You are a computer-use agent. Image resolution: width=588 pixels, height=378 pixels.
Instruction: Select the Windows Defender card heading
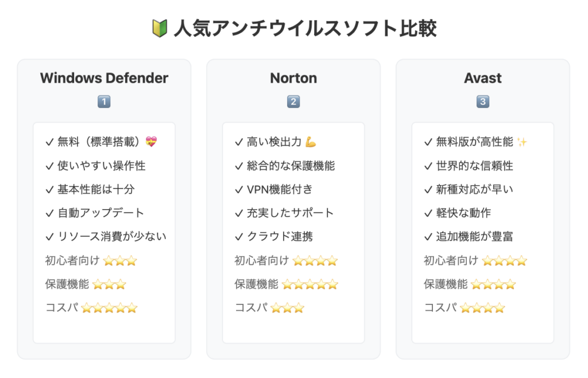pos(105,78)
